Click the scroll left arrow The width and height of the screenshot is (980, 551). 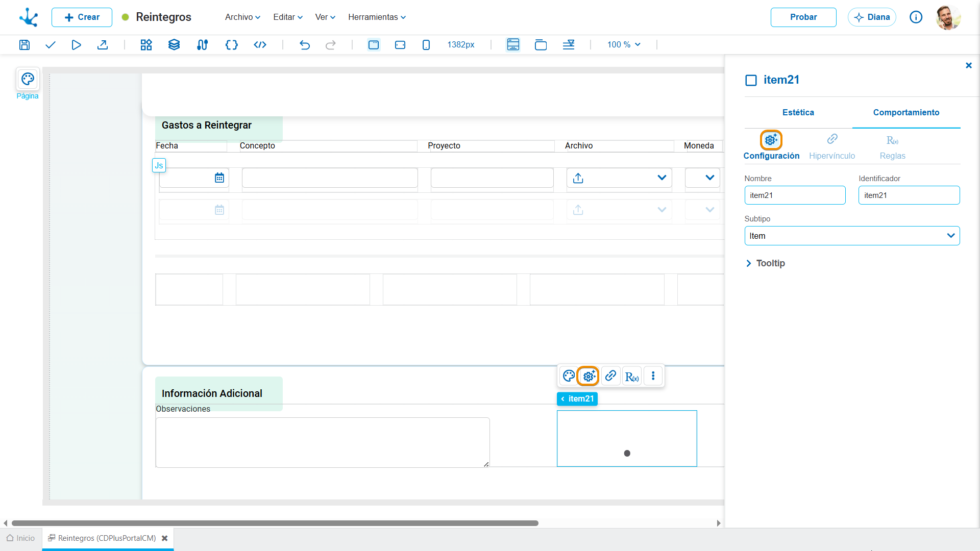5,523
